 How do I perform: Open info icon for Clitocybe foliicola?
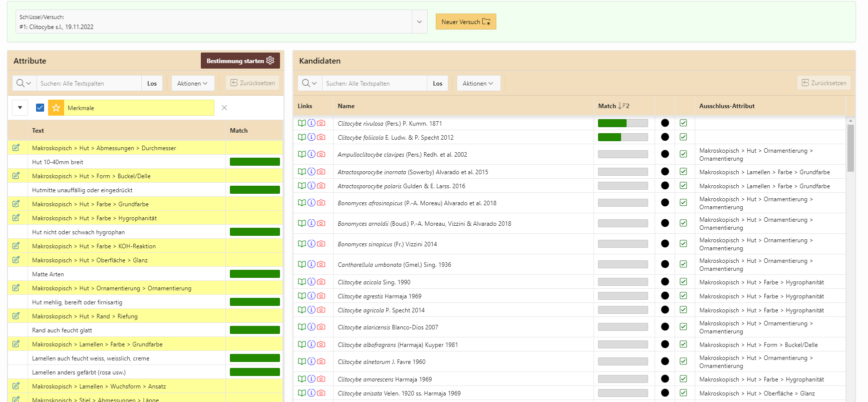(x=311, y=137)
